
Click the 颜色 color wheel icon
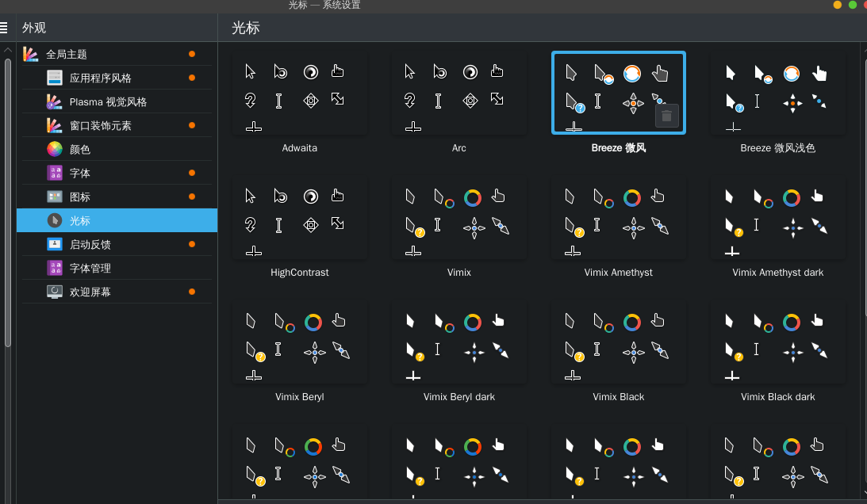(x=54, y=149)
